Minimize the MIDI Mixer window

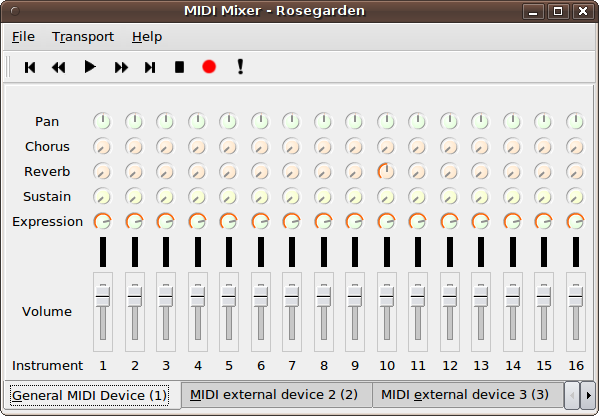533,11
